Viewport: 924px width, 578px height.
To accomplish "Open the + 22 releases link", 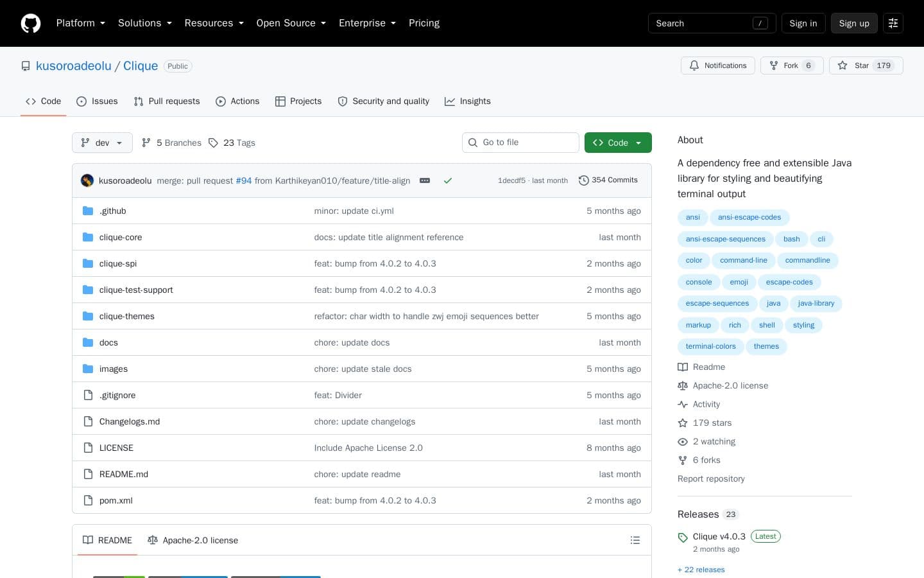I will click(x=701, y=570).
